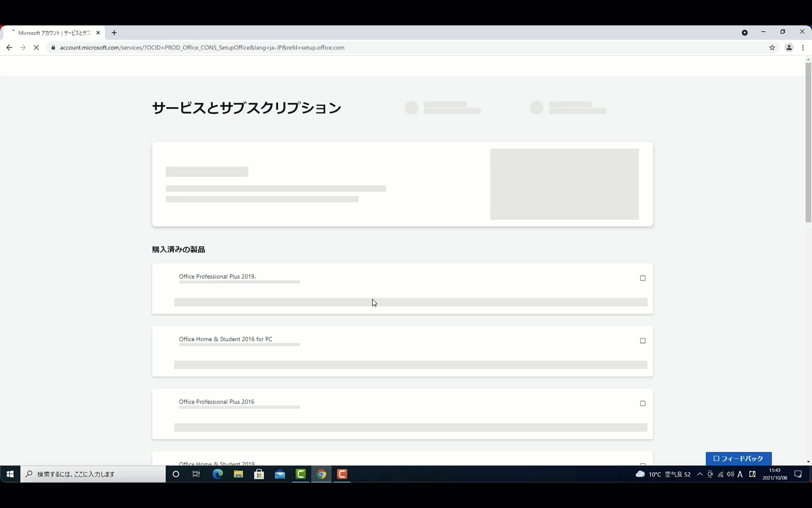Click the page vertical scrollbar thumb
812x508 pixels.
coord(808,142)
